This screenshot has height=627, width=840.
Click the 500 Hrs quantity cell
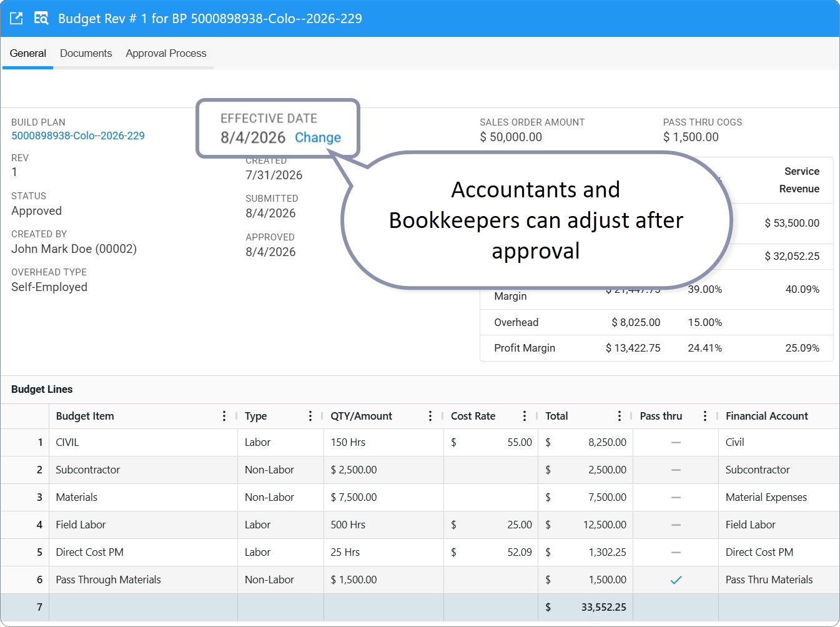point(383,525)
